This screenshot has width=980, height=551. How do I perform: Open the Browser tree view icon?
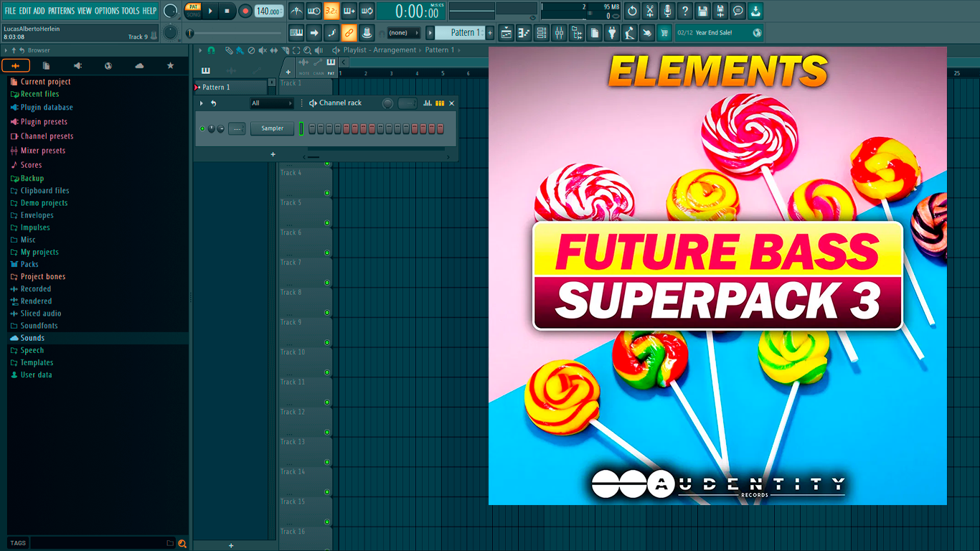click(x=577, y=32)
